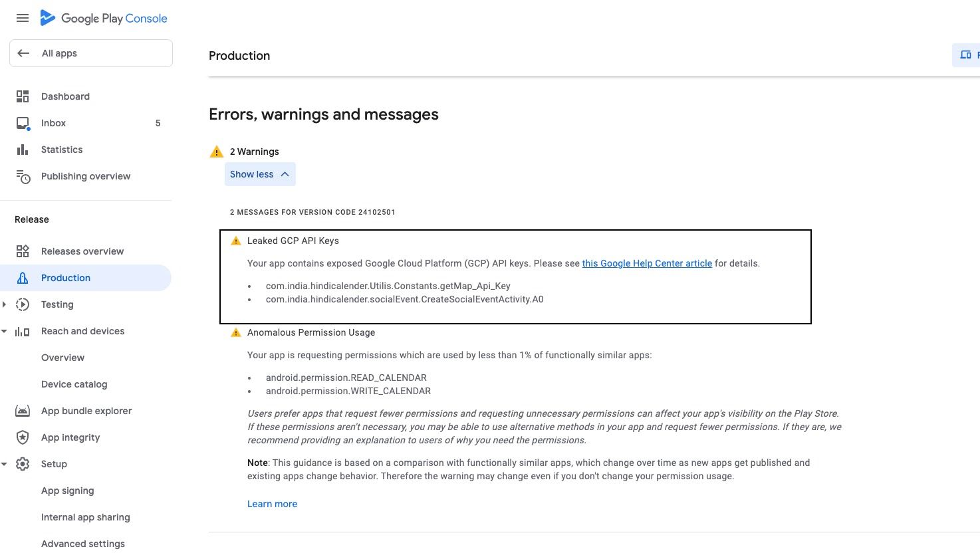The height and width of the screenshot is (555, 980).
Task: Click the Publishing overview clock icon
Action: click(x=23, y=176)
